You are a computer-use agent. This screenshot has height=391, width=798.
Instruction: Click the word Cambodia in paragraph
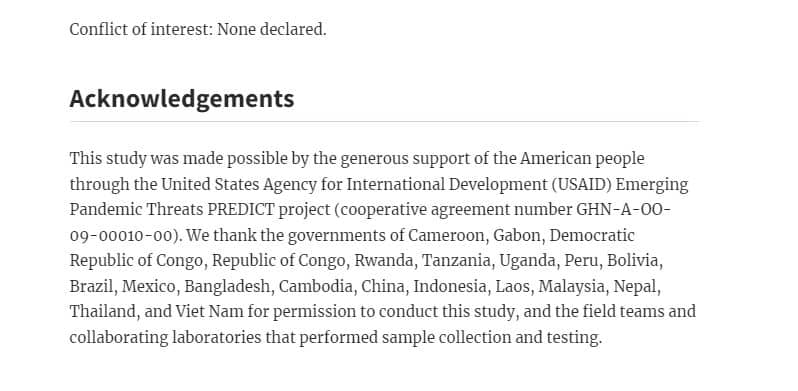tap(316, 287)
